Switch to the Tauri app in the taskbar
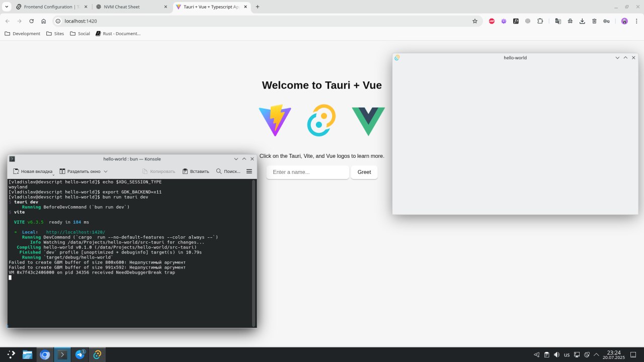Viewport: 644px width, 362px height. point(98,354)
